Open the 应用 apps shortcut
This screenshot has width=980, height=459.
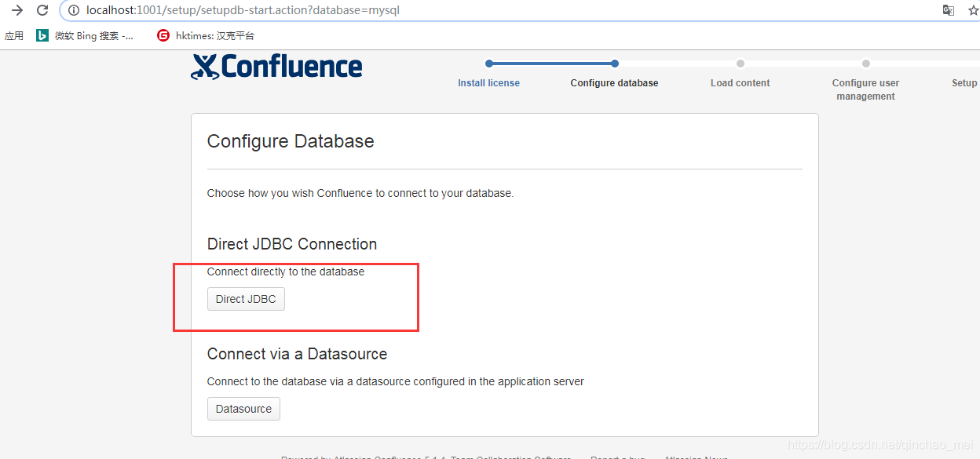tap(14, 35)
